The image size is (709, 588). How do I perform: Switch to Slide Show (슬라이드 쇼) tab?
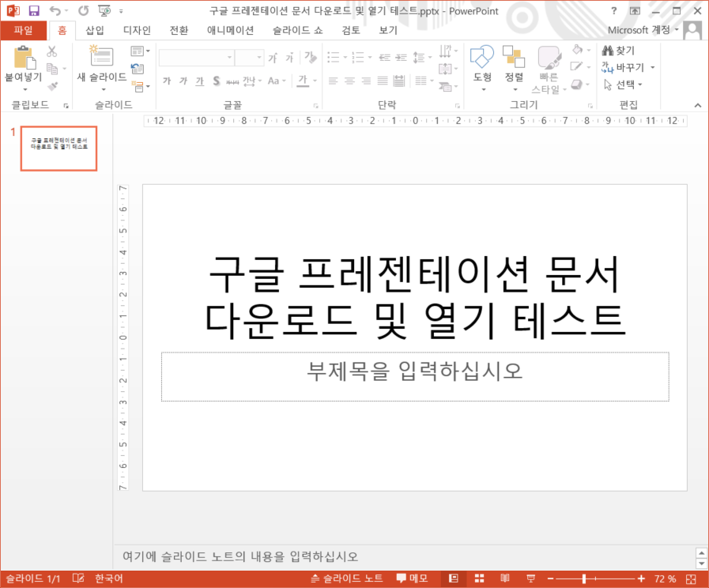297,30
